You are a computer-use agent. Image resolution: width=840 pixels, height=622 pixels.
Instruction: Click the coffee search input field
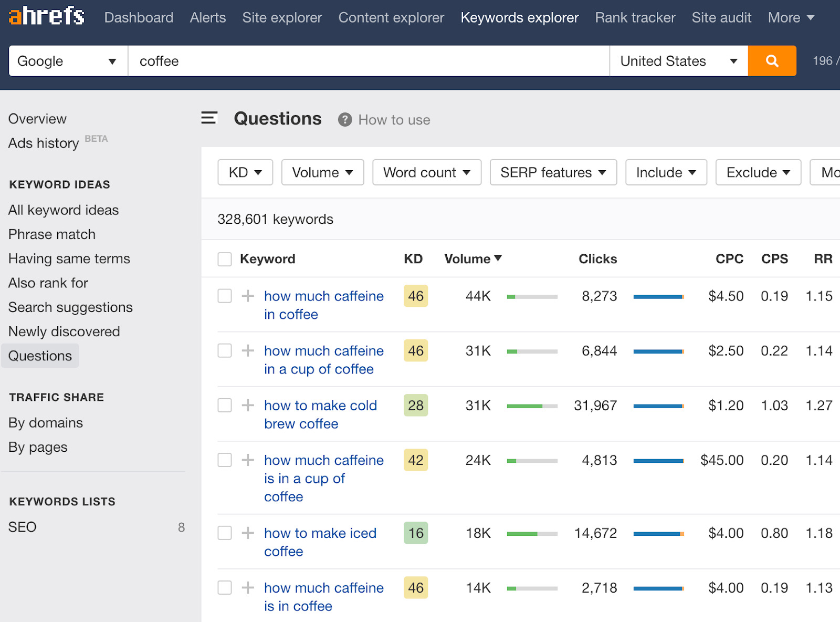(x=367, y=60)
